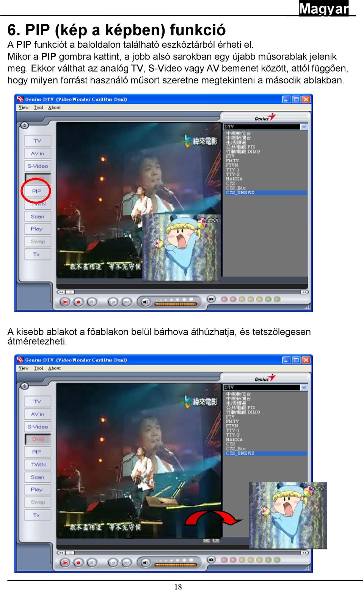Collapse sidebar with round arrow, lower window
The width and height of the screenshot is (364, 590).
click(x=24, y=386)
